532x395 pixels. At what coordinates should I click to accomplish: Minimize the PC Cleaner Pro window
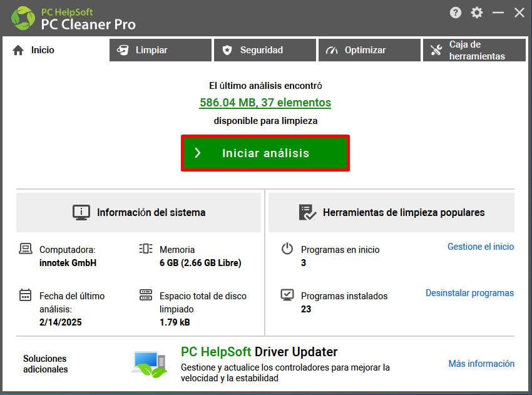click(498, 13)
